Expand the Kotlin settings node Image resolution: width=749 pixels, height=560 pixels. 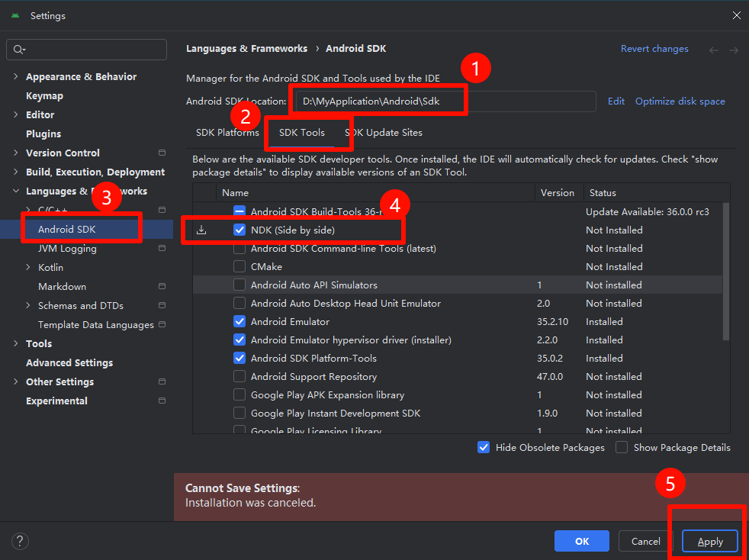tap(28, 268)
